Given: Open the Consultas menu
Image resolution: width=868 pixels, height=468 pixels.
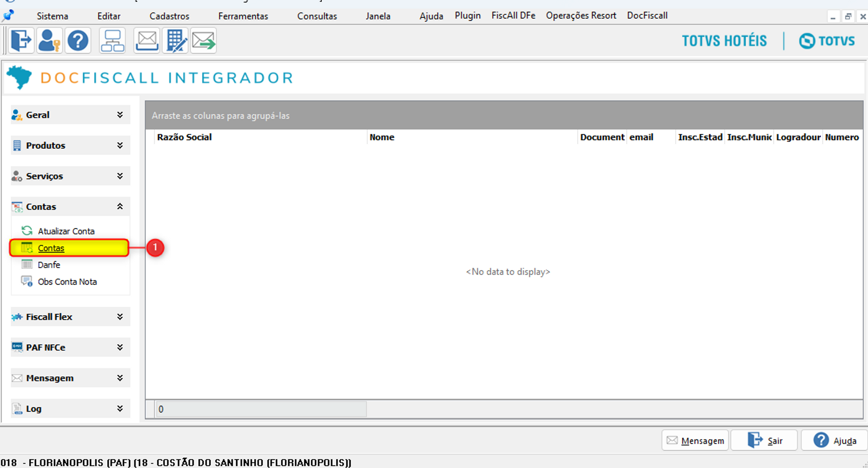Looking at the screenshot, I should tap(317, 16).
